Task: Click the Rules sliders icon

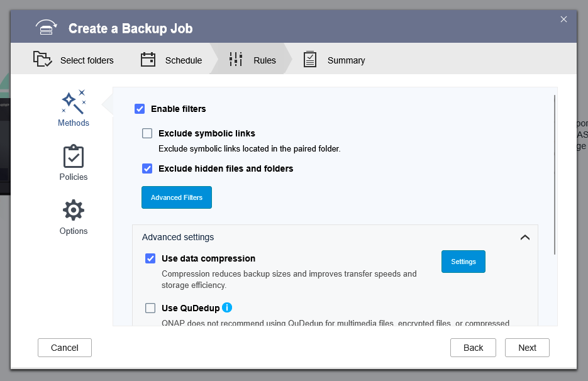Action: pos(236,60)
